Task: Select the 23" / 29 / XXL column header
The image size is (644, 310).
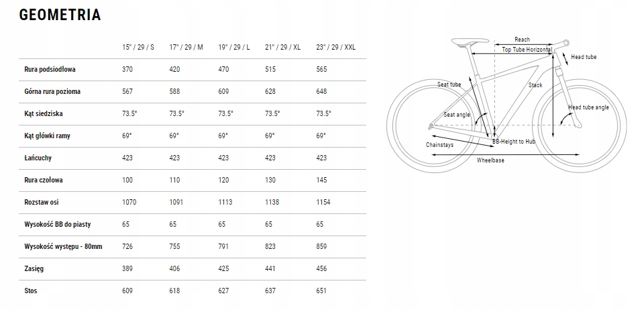Action: (x=335, y=47)
